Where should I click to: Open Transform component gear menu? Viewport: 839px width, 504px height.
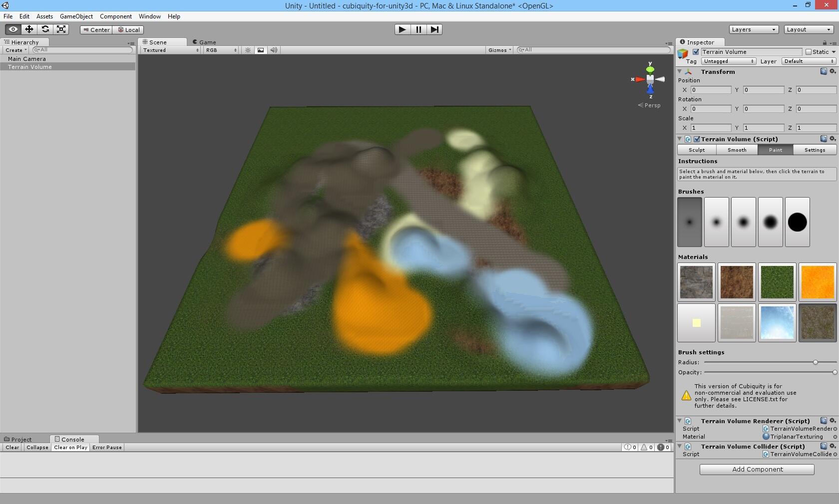click(x=833, y=71)
